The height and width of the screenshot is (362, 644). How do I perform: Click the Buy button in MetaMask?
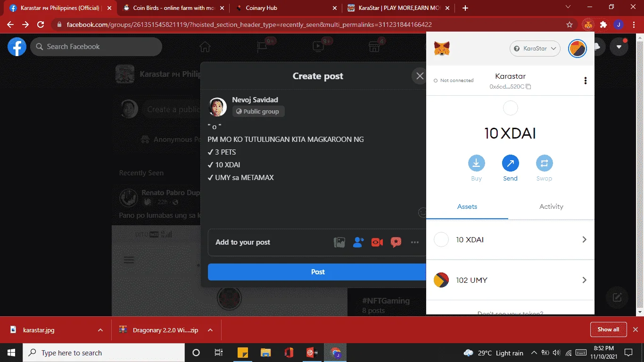(x=476, y=168)
